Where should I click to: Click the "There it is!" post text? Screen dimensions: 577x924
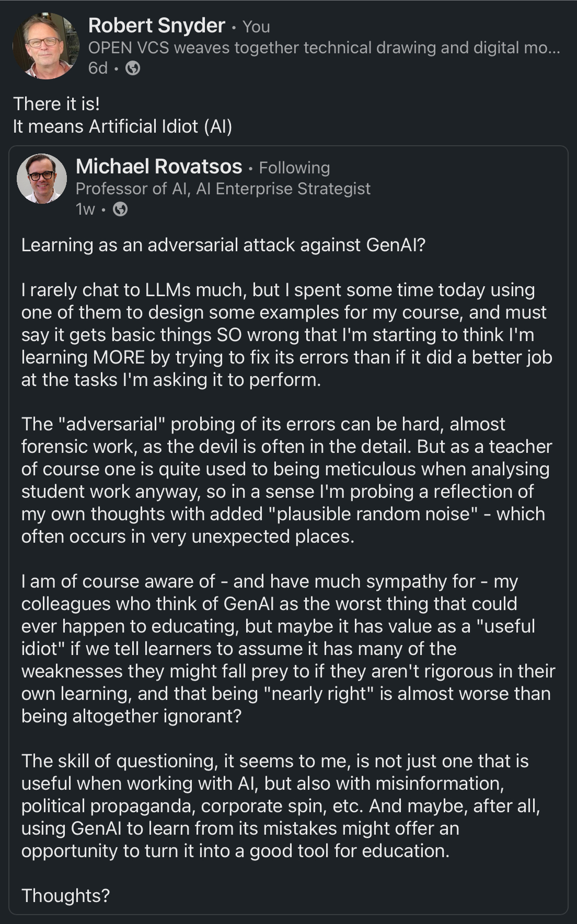(56, 103)
